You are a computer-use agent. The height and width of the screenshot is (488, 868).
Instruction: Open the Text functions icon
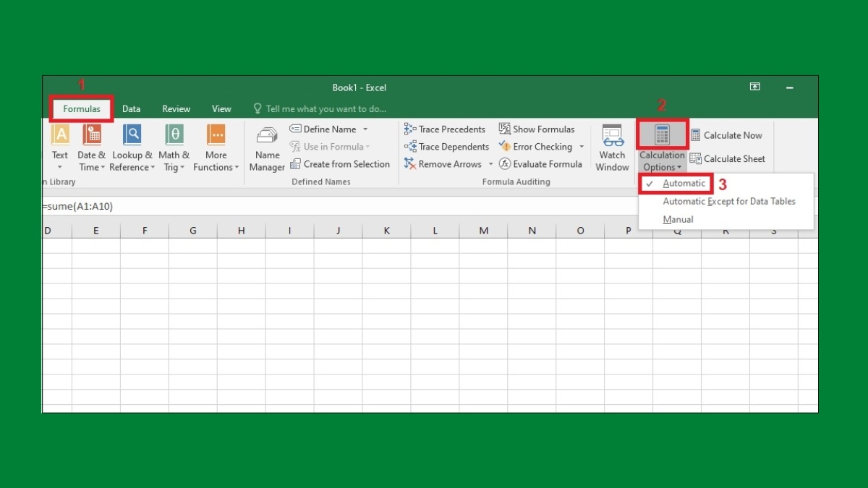point(61,135)
